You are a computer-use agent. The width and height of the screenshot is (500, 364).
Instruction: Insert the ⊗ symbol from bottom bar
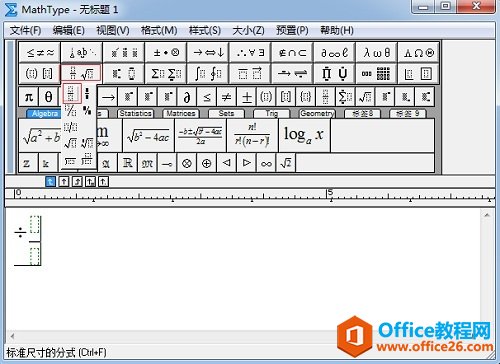click(187, 163)
